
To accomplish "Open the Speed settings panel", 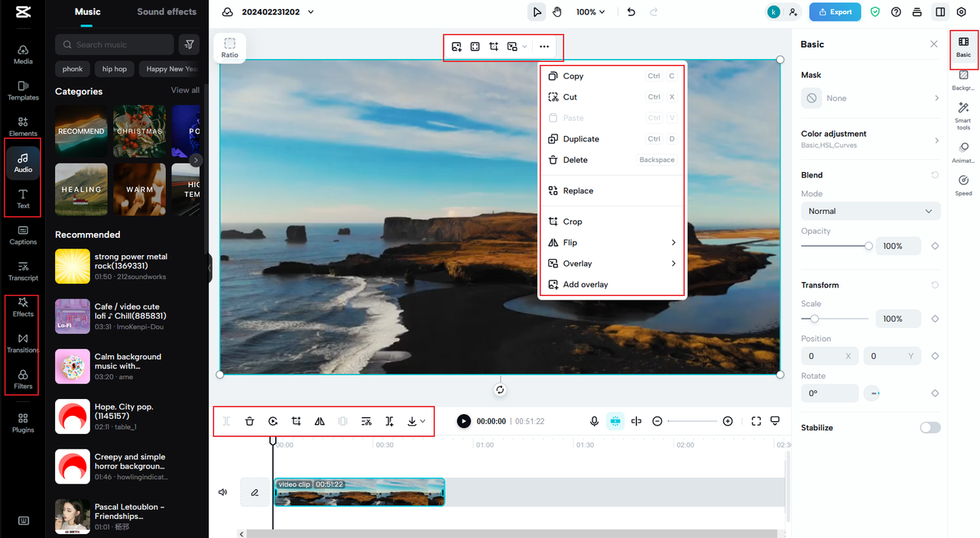I will [962, 182].
